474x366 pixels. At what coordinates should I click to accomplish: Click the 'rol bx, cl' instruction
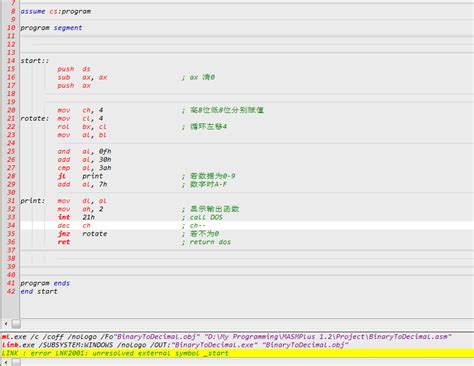click(x=82, y=127)
